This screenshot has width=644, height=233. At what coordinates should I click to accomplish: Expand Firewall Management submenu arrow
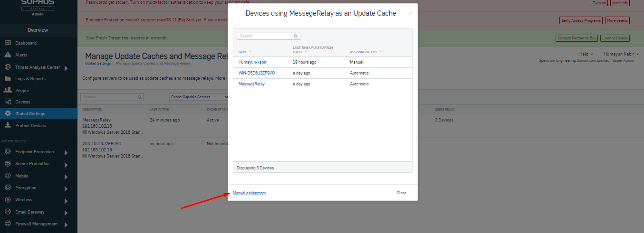pyautogui.click(x=66, y=224)
